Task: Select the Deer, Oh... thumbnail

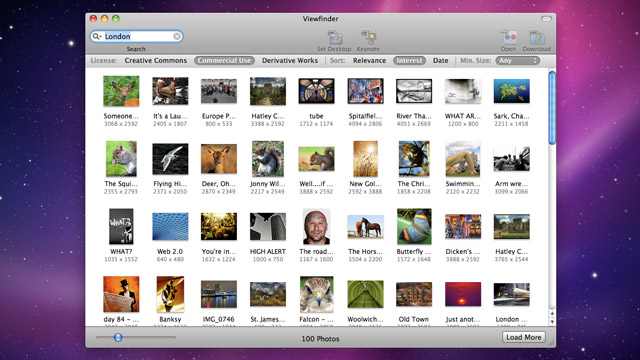Action: pyautogui.click(x=219, y=159)
